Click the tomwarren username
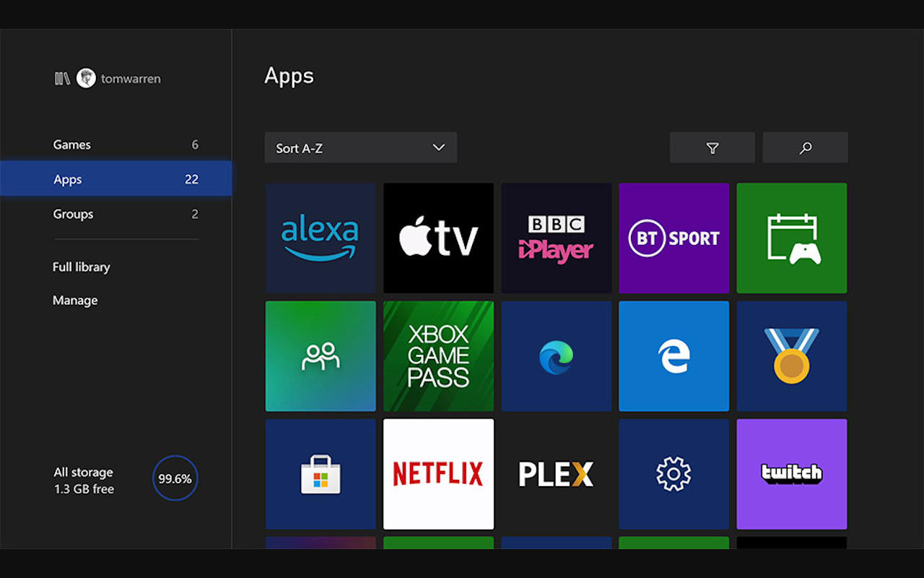Image resolution: width=924 pixels, height=578 pixels. point(131,79)
